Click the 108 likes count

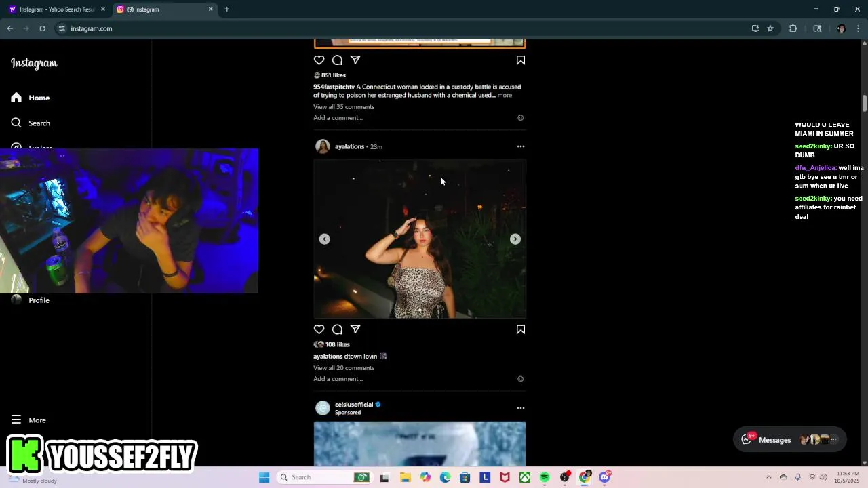coord(338,344)
